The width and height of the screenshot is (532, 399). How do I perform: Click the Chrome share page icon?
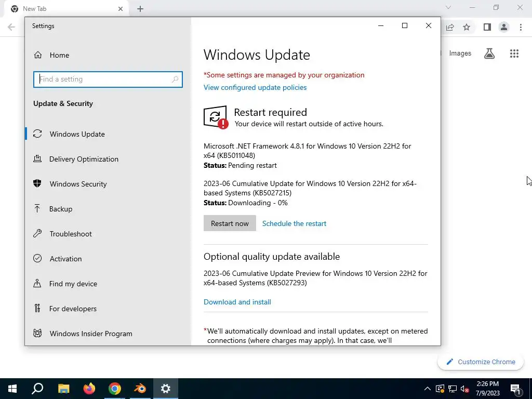pyautogui.click(x=450, y=27)
